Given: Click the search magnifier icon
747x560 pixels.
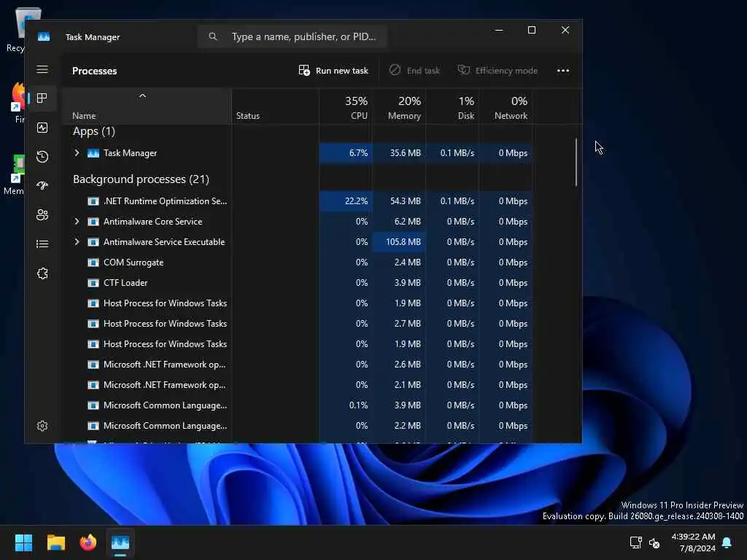Looking at the screenshot, I should (x=213, y=36).
